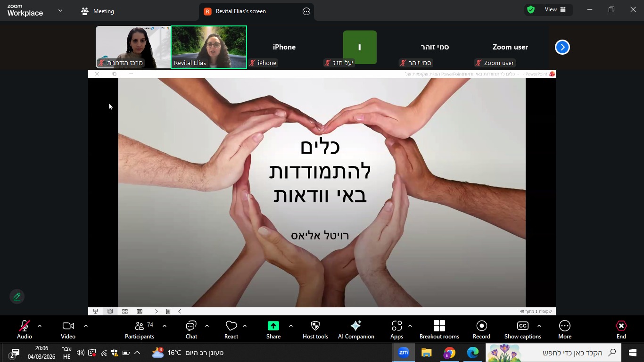Viewport: 644px width, 362px height.
Task: Expand audio options arrow next to Audio
Action: pyautogui.click(x=40, y=326)
